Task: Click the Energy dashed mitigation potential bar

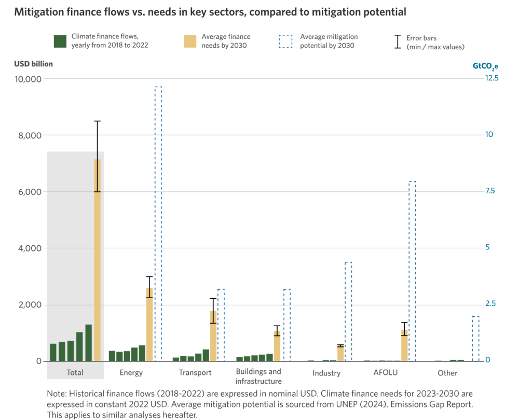Action: (x=158, y=224)
